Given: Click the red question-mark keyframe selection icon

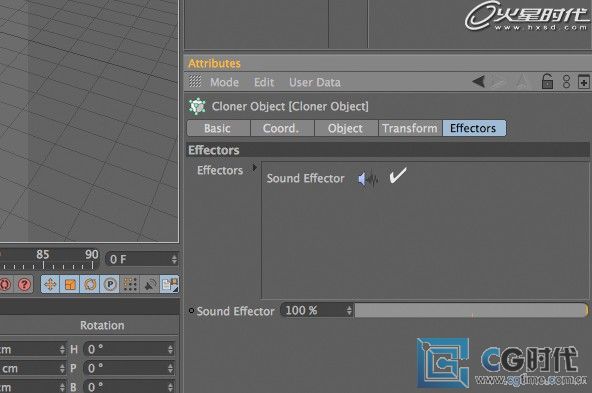Looking at the screenshot, I should click(25, 284).
